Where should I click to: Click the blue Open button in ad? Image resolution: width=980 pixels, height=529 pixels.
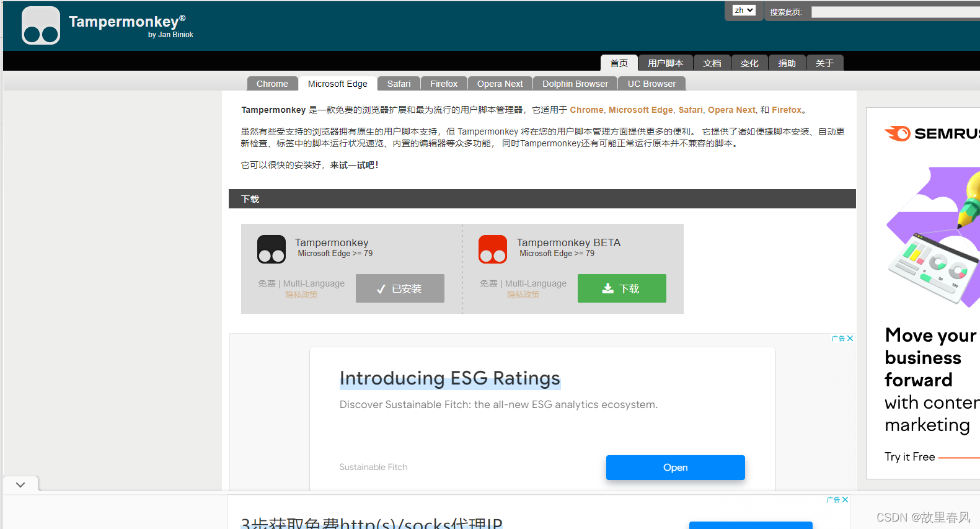[x=676, y=468]
